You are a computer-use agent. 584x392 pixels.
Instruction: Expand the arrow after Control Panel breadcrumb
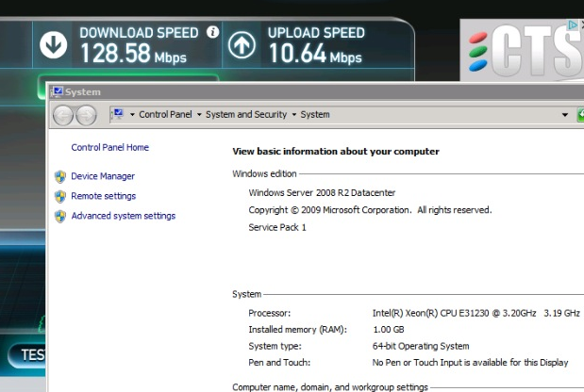coord(199,115)
